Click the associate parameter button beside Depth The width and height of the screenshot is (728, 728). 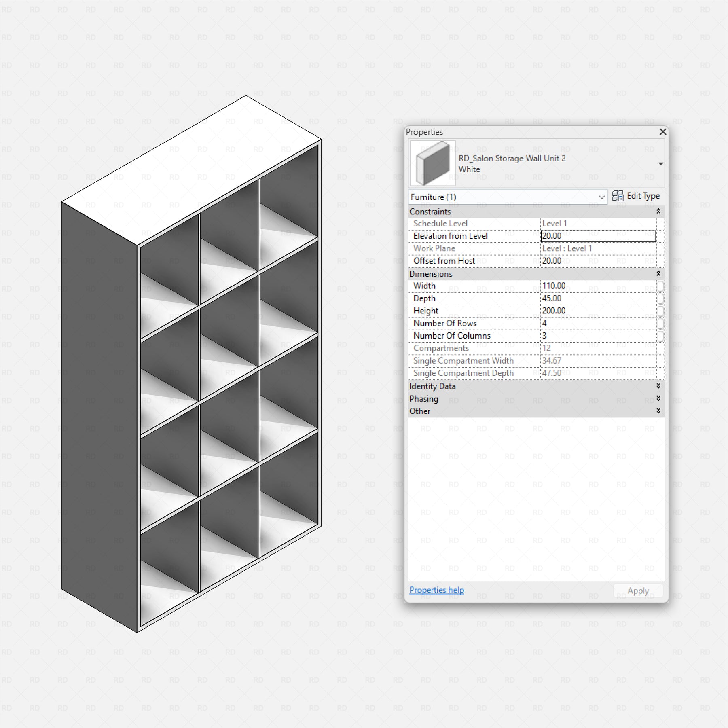pyautogui.click(x=660, y=299)
